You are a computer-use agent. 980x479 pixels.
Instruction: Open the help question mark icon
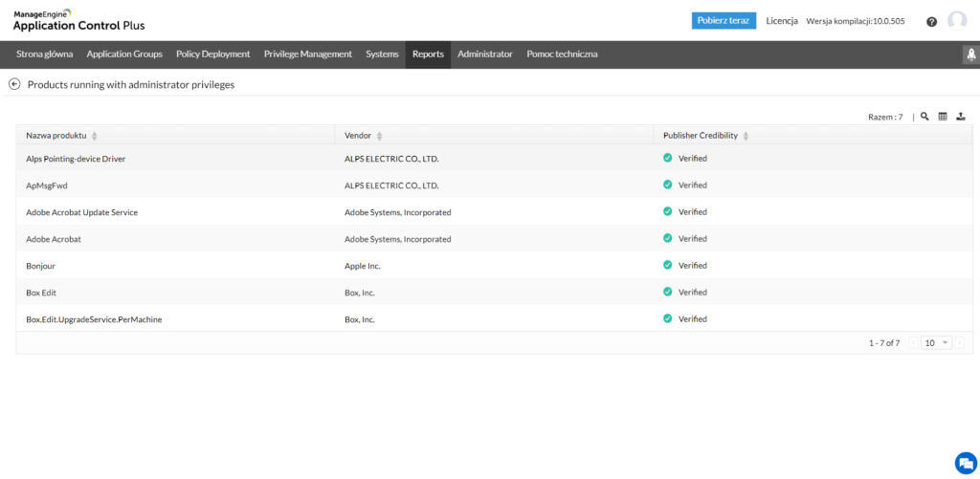click(x=931, y=21)
